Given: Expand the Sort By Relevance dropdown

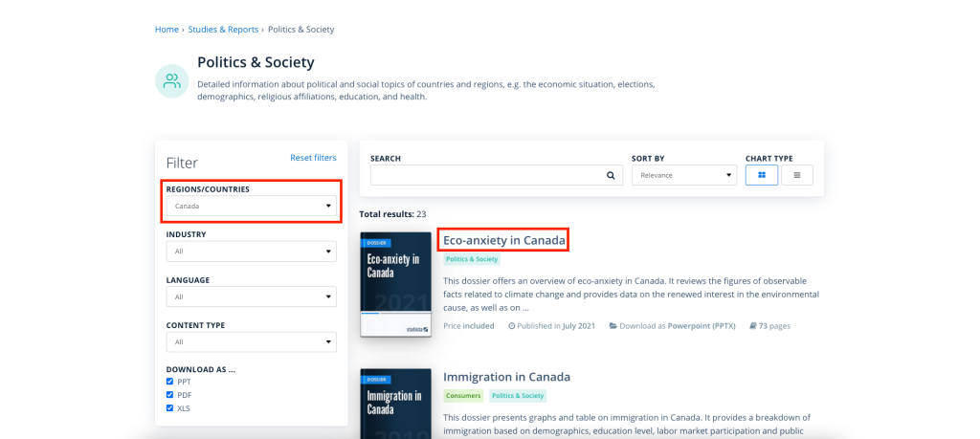Looking at the screenshot, I should pyautogui.click(x=685, y=175).
